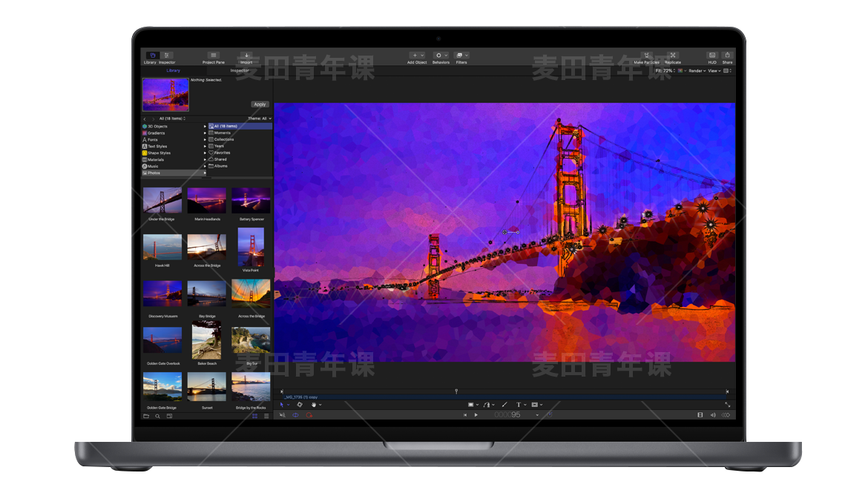Expand the Gradients category arrow
Image resolution: width=868 pixels, height=493 pixels.
tap(205, 133)
